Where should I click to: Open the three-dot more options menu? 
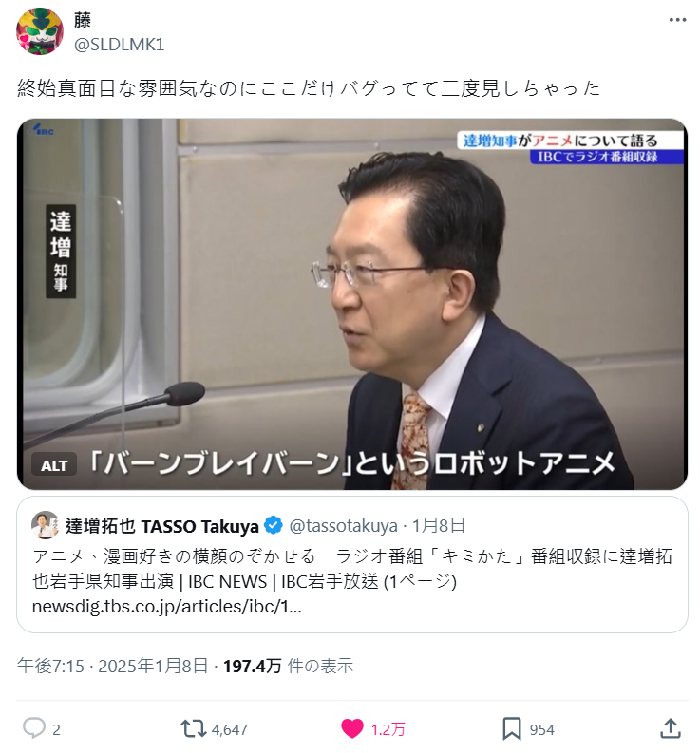pos(677,20)
